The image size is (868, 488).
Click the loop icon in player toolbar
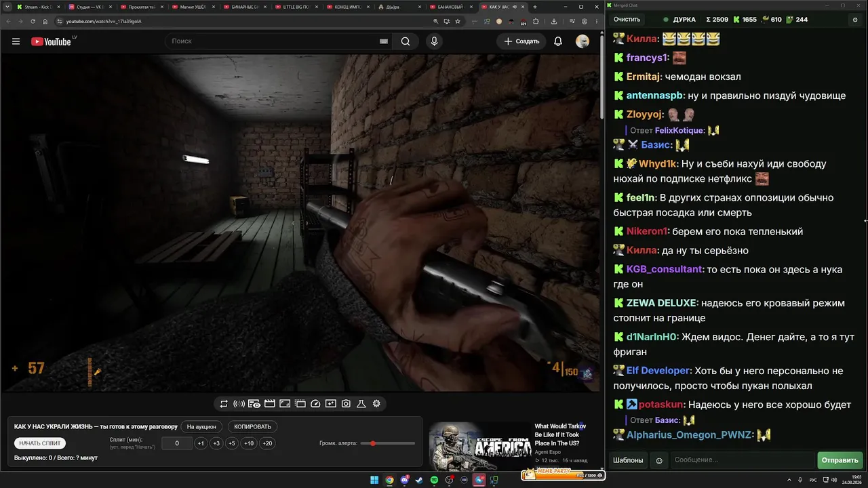224,404
